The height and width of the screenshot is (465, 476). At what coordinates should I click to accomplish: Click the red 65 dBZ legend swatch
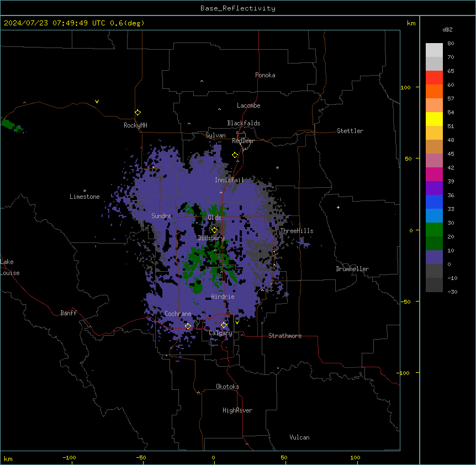tap(434, 78)
